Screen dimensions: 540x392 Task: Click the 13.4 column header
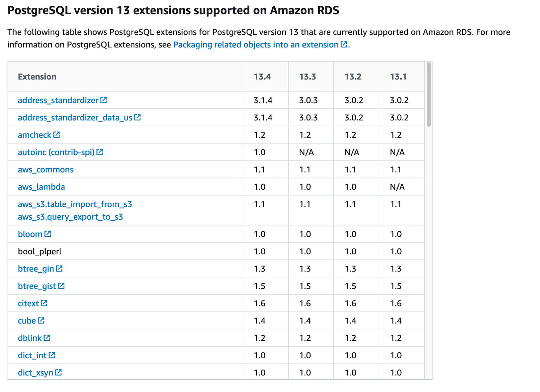pyautogui.click(x=262, y=77)
